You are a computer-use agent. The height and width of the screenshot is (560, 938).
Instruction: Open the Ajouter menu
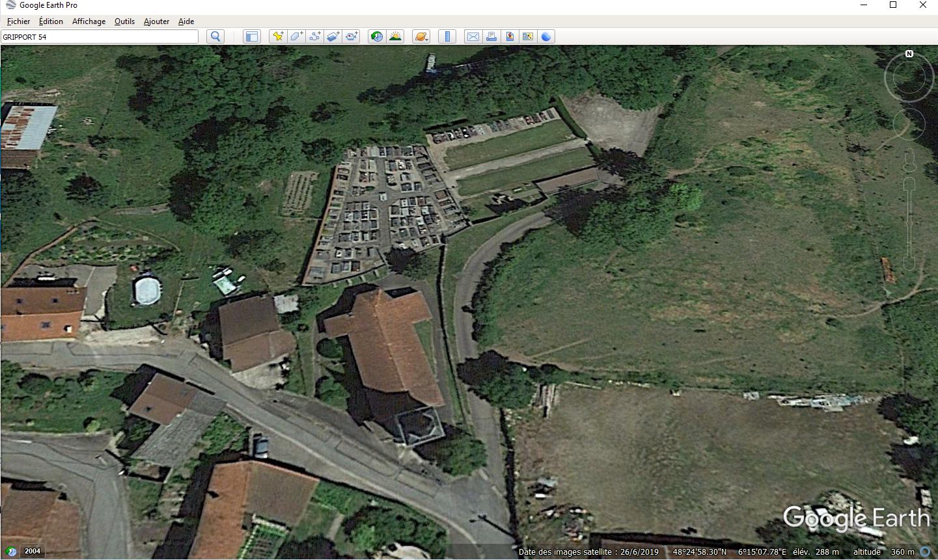tap(156, 21)
